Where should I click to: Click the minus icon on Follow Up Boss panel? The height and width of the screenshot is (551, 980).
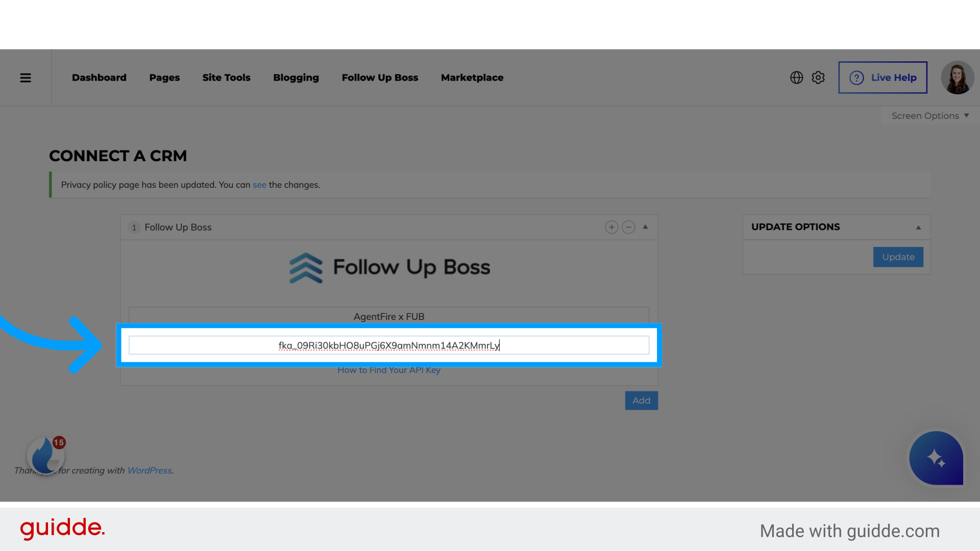[628, 227]
